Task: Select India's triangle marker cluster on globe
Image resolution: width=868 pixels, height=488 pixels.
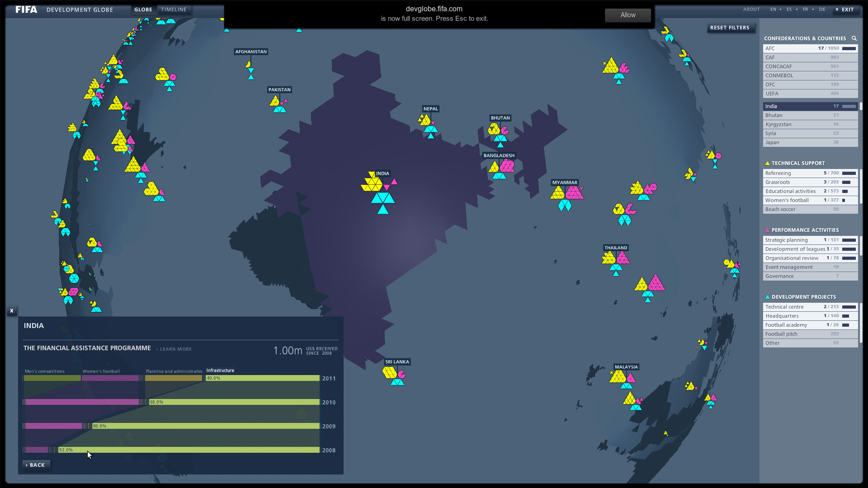Action: tap(380, 193)
